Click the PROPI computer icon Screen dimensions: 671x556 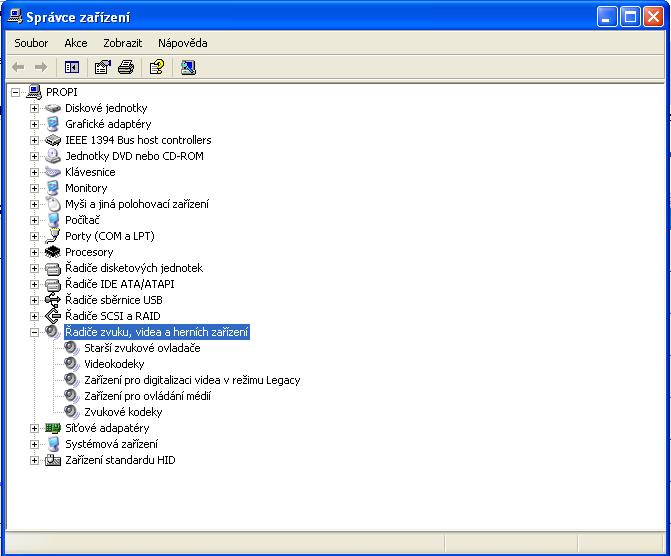34,92
